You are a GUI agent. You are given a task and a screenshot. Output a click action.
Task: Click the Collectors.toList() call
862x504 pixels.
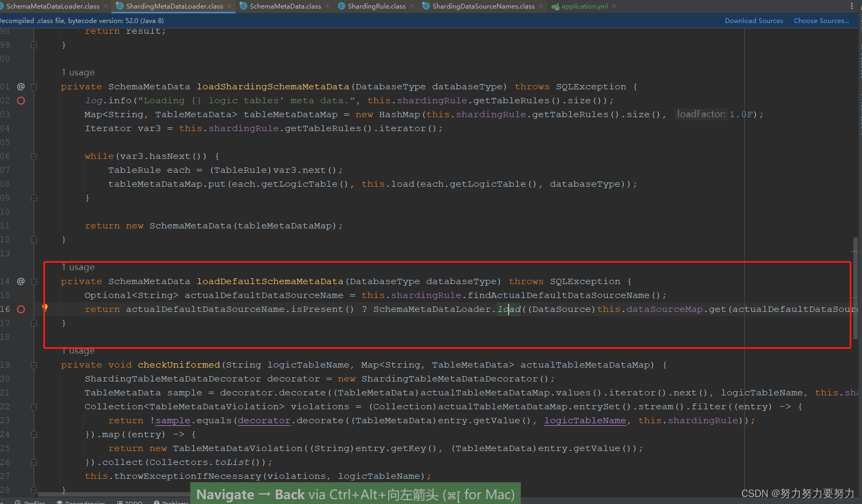point(207,462)
